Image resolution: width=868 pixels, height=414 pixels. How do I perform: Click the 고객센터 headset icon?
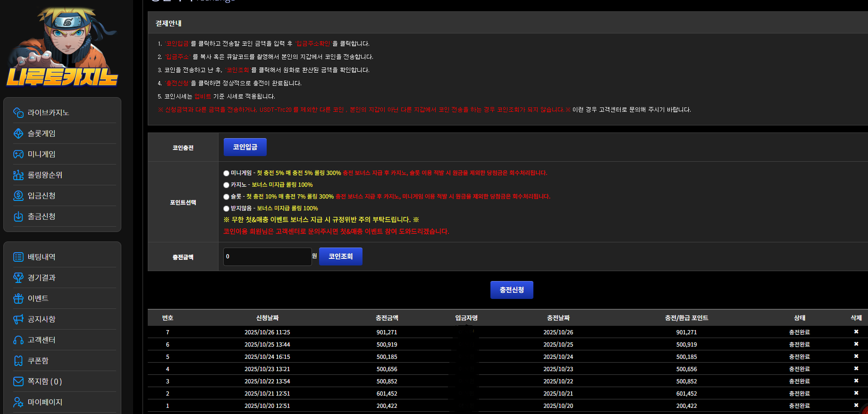[18, 340]
